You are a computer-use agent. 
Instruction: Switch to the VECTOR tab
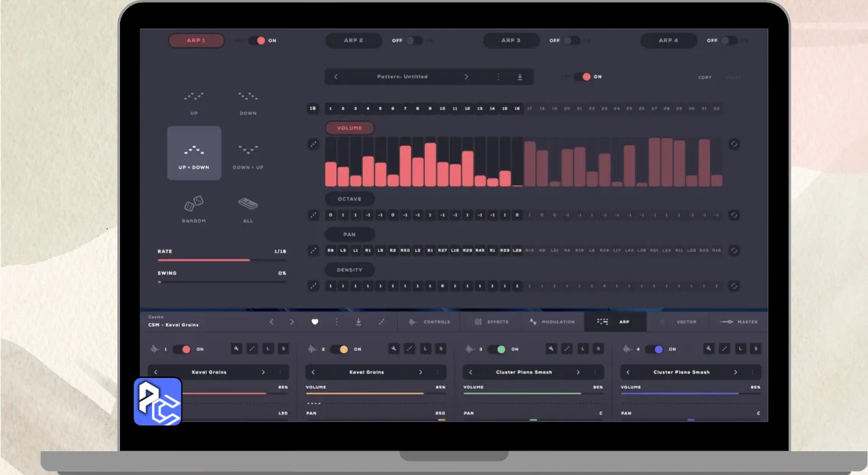(x=678, y=322)
